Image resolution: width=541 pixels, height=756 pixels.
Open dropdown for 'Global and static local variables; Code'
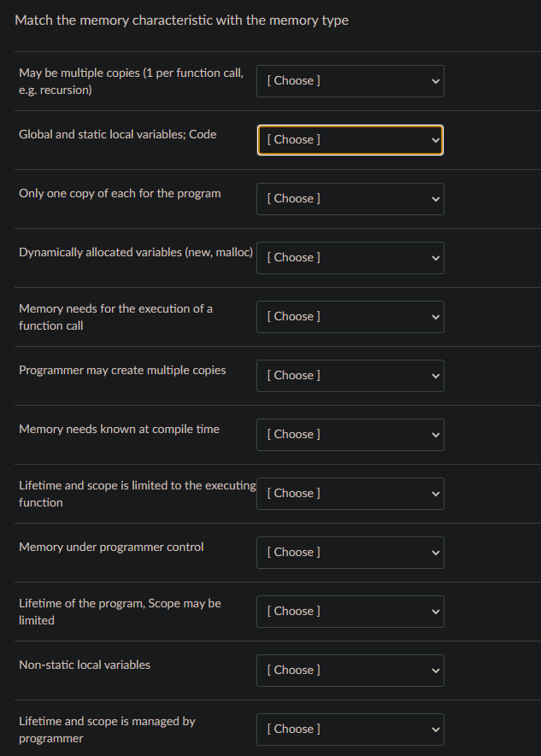tap(350, 140)
